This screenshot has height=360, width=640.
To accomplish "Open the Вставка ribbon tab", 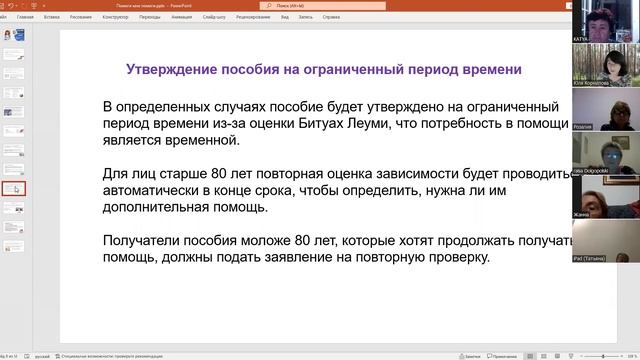I will [52, 17].
